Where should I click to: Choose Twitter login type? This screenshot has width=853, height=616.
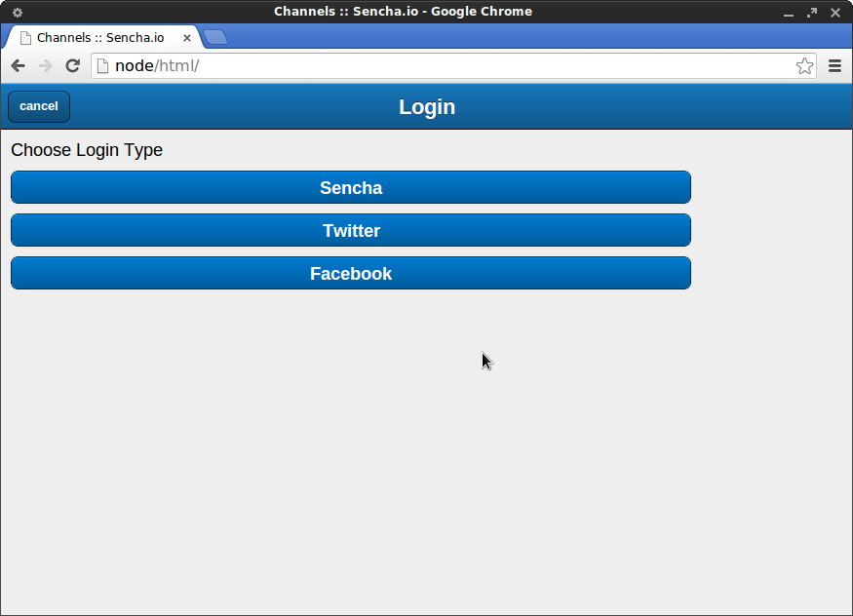pyautogui.click(x=351, y=231)
